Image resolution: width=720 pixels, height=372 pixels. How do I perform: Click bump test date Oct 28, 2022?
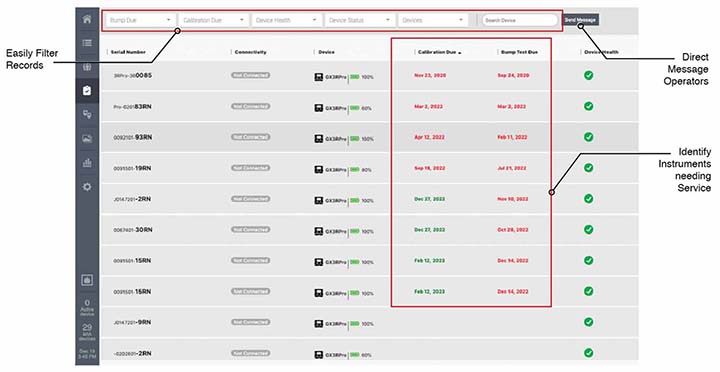tap(513, 230)
